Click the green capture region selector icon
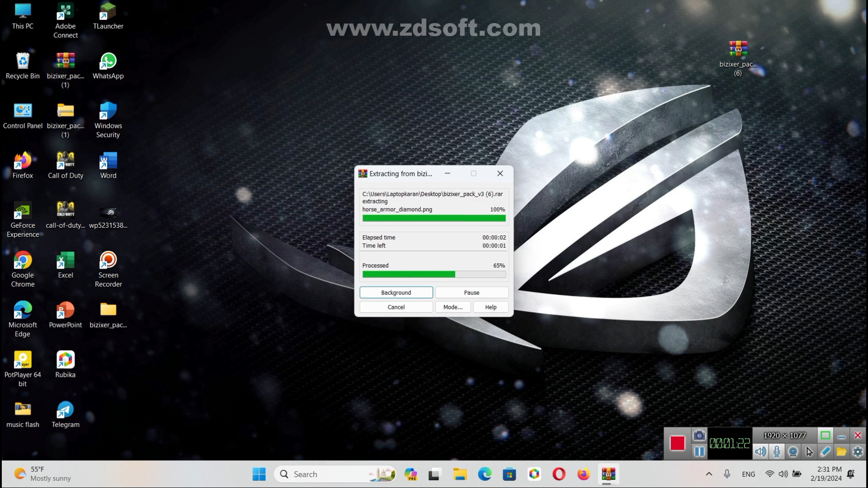 tap(825, 435)
